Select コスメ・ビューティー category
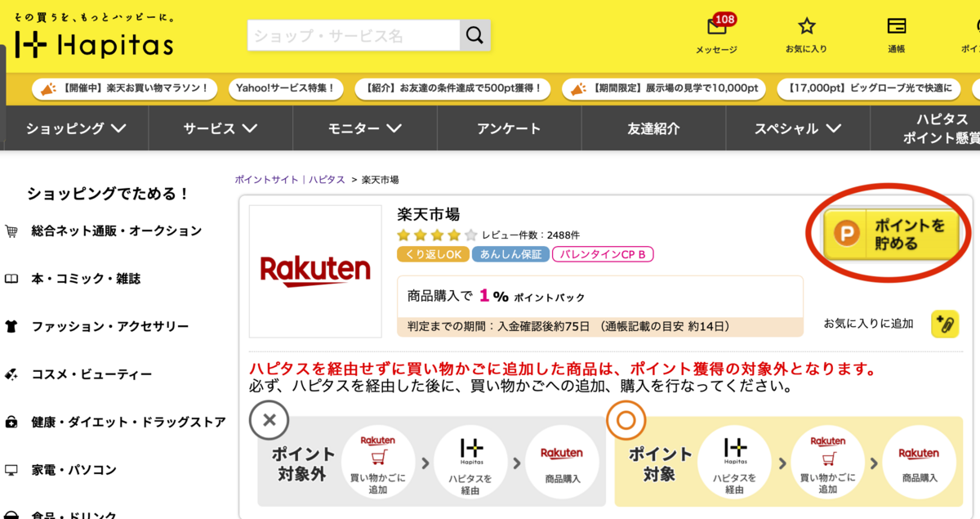This screenshot has width=980, height=519. click(x=91, y=374)
